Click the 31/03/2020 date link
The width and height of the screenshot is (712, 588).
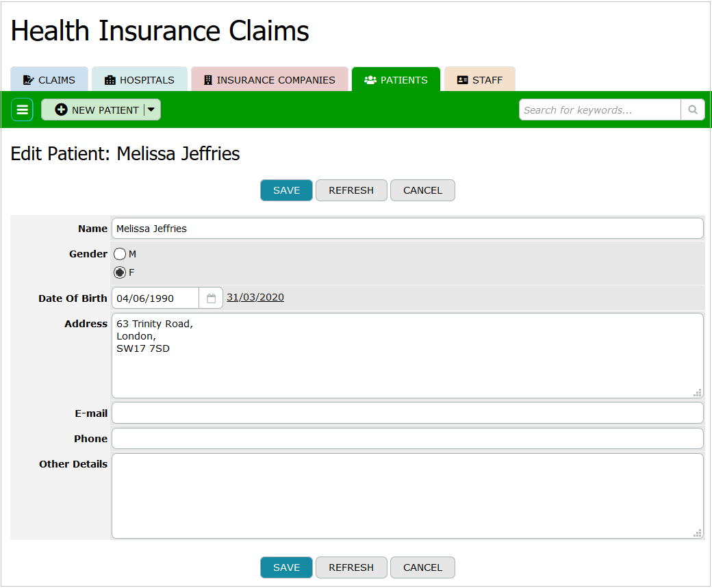255,297
